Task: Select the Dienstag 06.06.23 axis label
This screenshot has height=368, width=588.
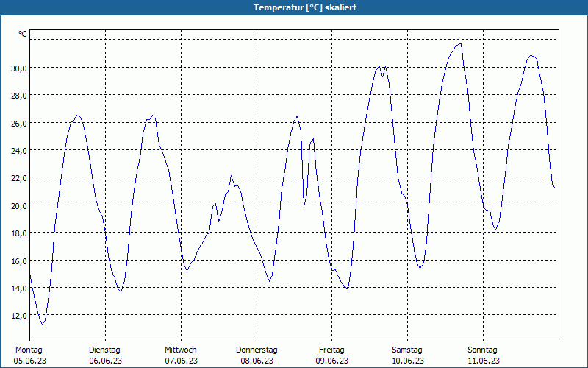Action: coord(105,355)
